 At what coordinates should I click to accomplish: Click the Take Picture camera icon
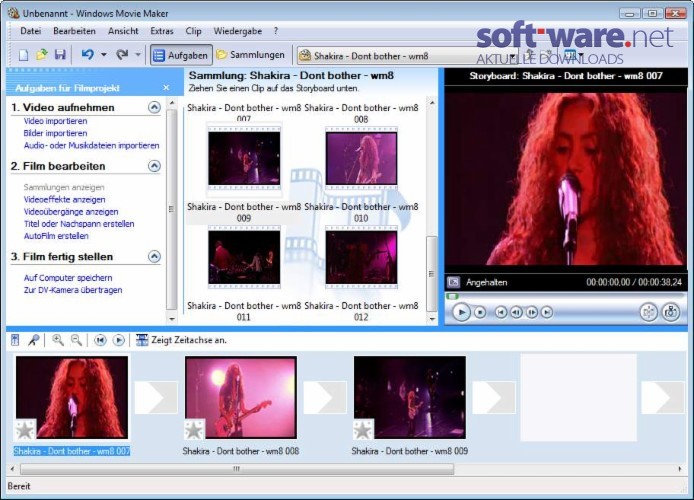671,312
